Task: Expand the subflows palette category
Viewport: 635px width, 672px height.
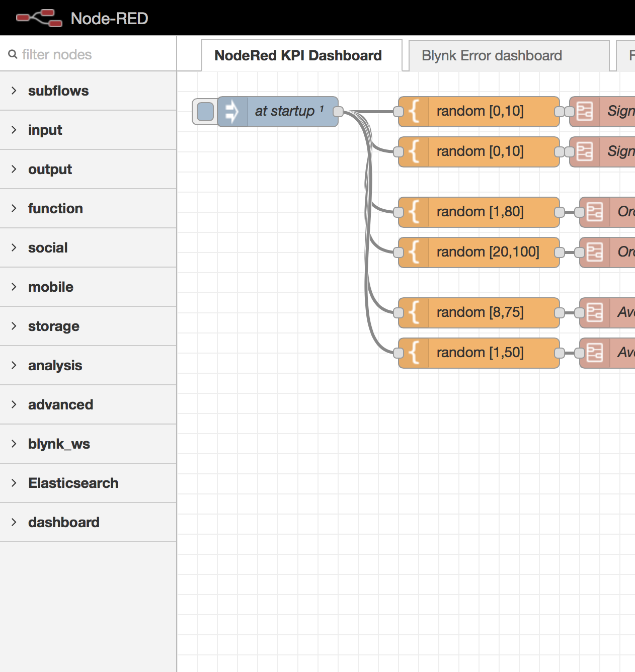Action: [88, 91]
